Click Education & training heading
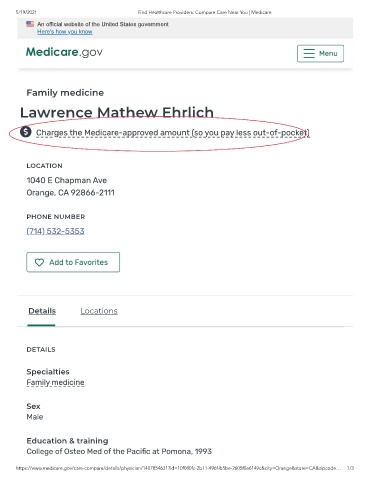 (67, 441)
